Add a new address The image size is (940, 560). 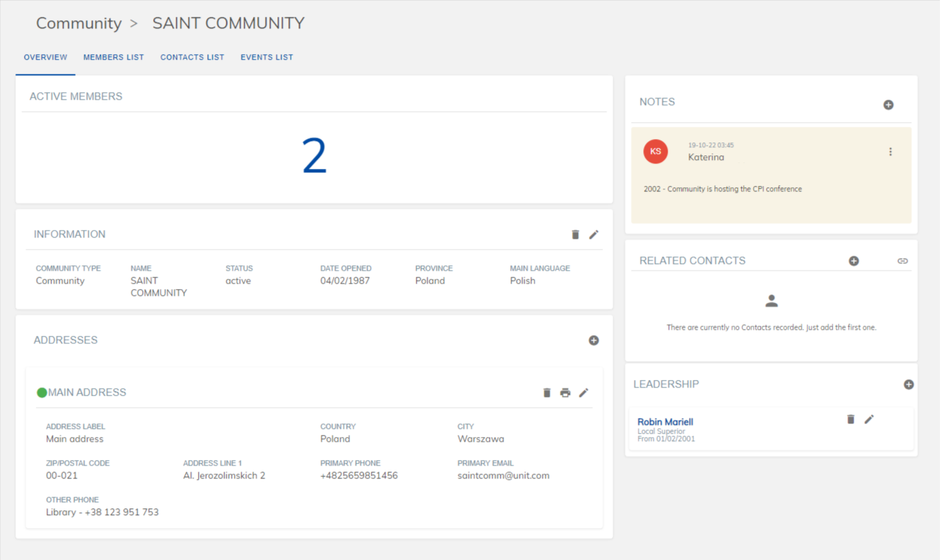point(593,340)
